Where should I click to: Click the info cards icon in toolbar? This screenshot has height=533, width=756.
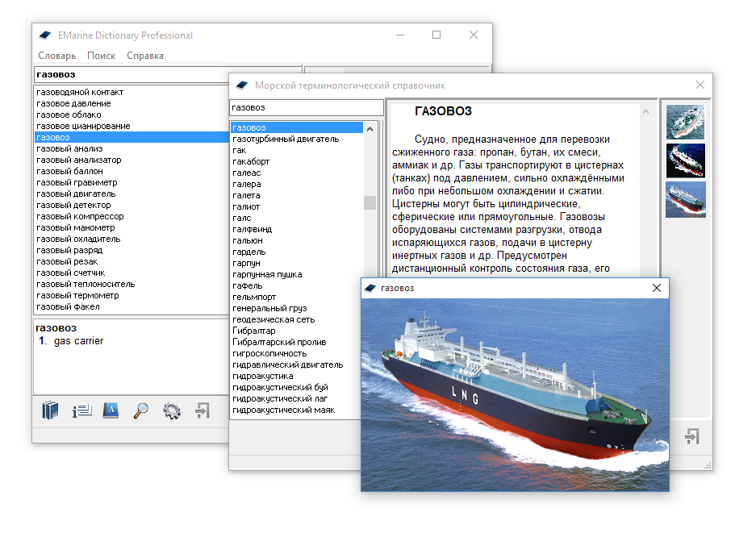81,410
